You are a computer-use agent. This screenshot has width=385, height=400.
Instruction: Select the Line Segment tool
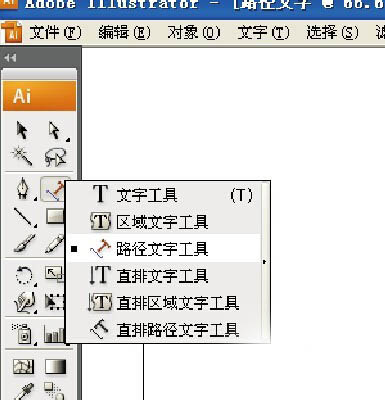point(23,217)
